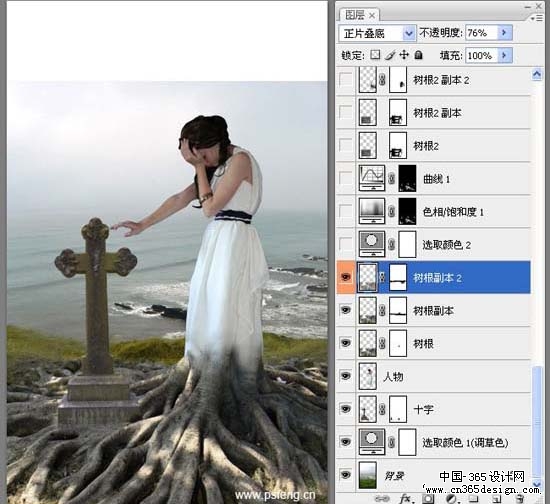Open the fx layer style menu
This screenshot has height=504, width=550.
click(x=405, y=498)
